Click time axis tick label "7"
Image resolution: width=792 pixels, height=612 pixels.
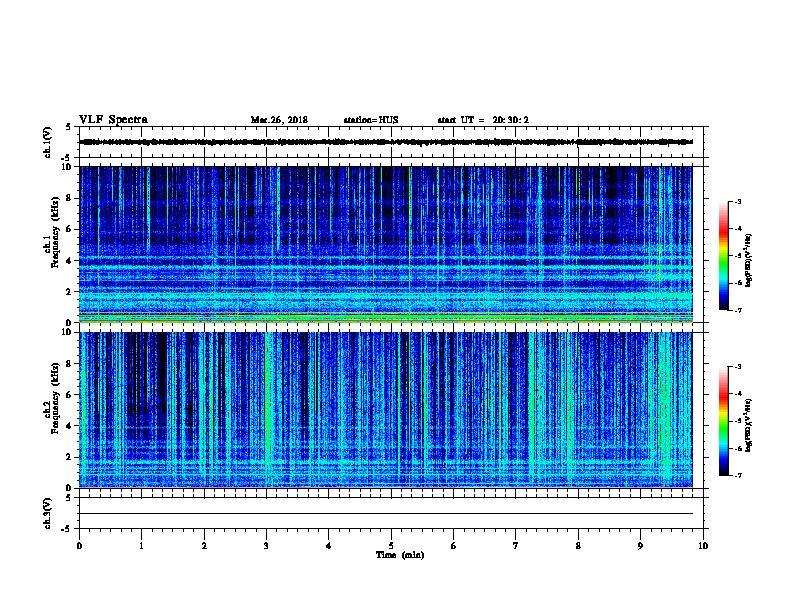(x=516, y=546)
